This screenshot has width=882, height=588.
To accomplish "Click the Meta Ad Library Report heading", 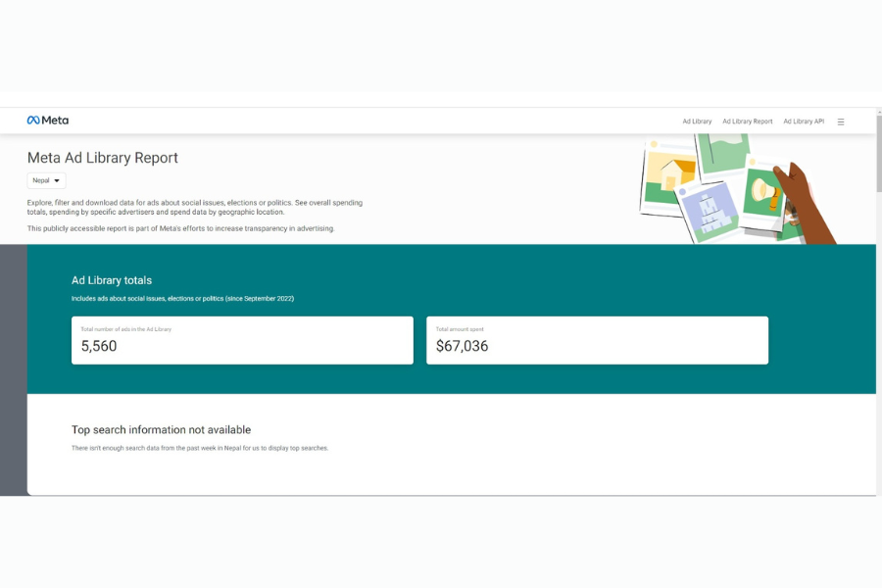I will coord(103,158).
